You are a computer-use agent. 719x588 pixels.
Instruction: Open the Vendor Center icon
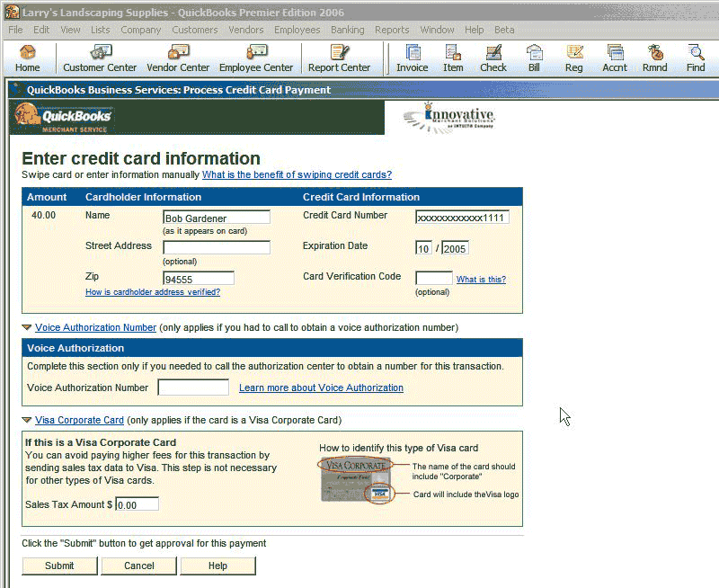tap(178, 58)
